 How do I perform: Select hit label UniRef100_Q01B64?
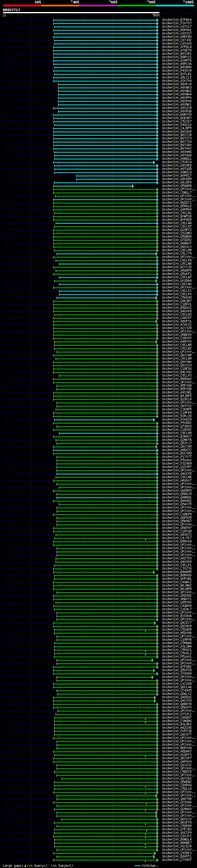pyautogui.click(x=176, y=281)
